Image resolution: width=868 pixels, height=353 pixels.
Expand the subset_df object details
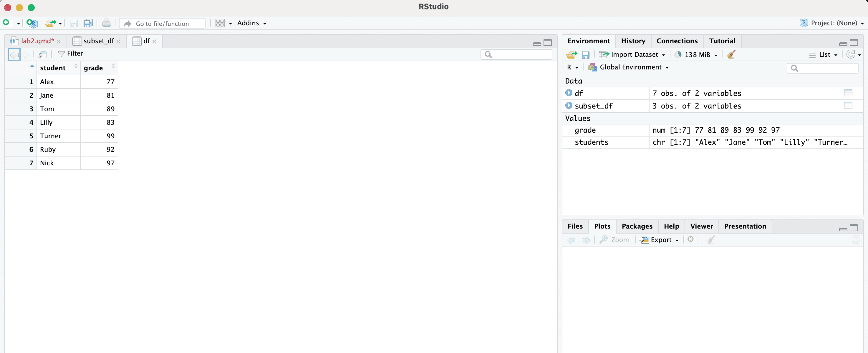(x=569, y=106)
